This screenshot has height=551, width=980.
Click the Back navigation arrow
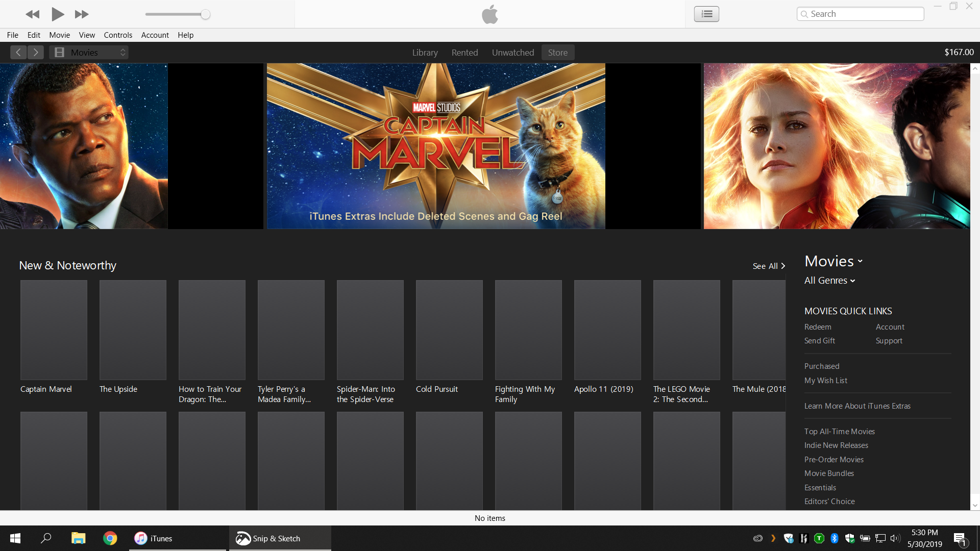click(x=18, y=53)
